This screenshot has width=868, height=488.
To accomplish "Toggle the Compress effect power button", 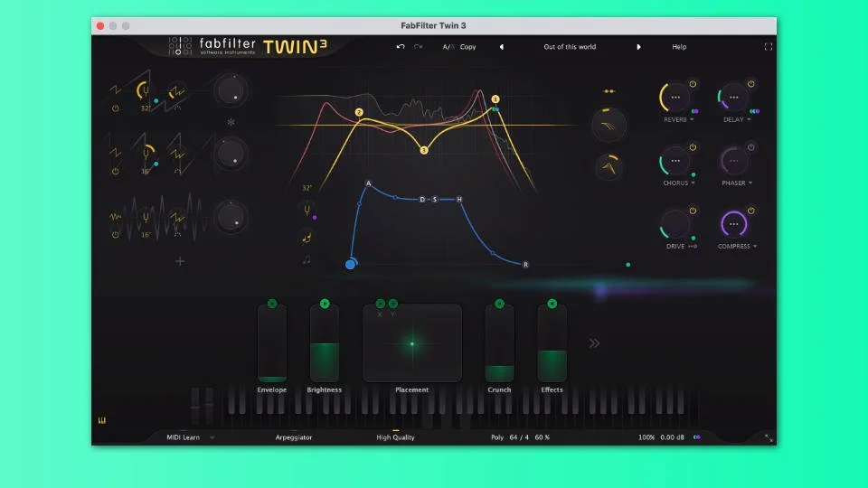I will pos(750,211).
